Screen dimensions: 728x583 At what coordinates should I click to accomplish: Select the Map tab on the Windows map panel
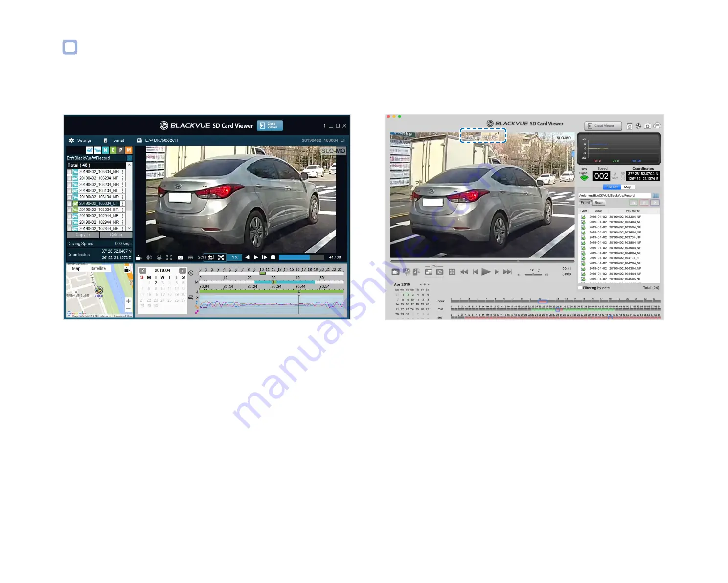(x=76, y=269)
